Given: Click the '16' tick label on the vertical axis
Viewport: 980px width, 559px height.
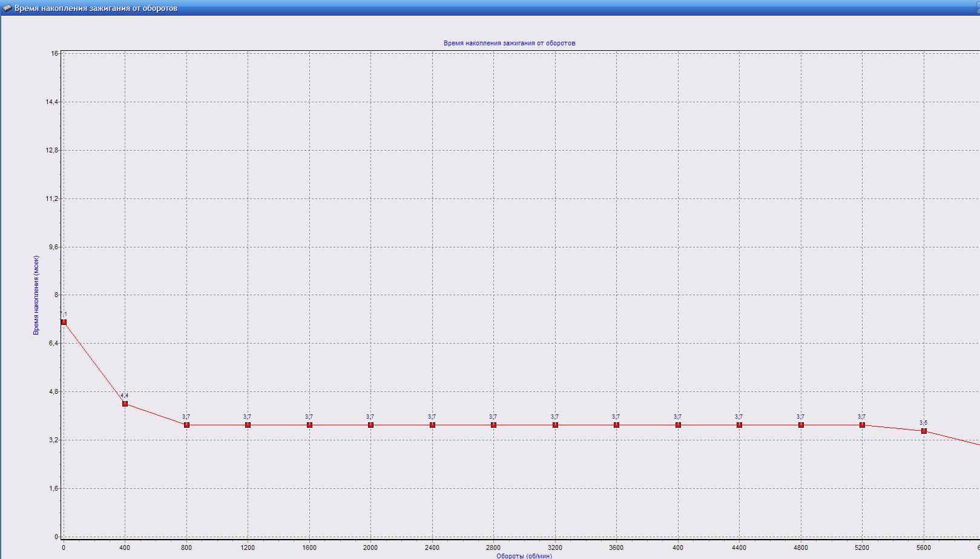Looking at the screenshot, I should [55, 54].
